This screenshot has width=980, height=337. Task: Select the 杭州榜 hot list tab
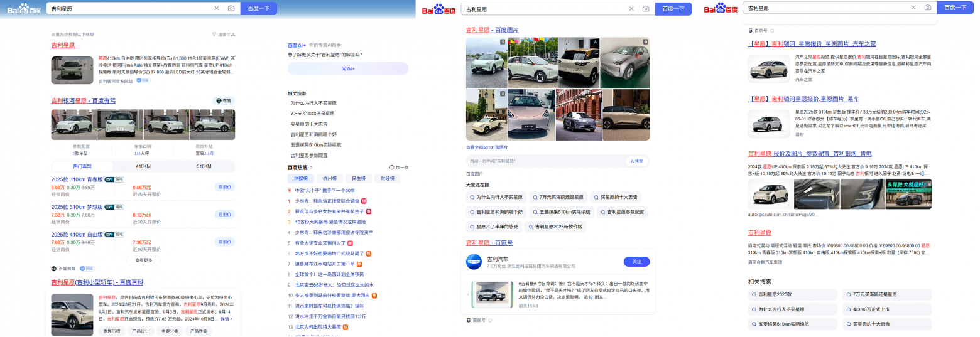click(330, 178)
